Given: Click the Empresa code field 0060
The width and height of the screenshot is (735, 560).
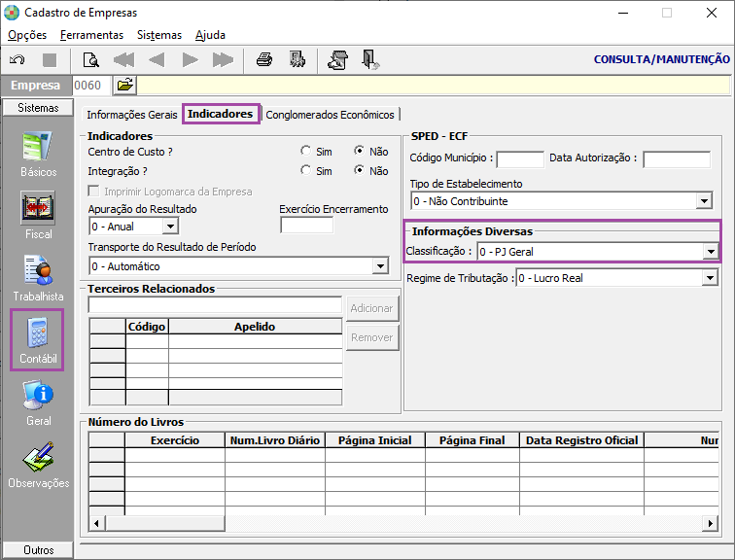Looking at the screenshot, I should tap(91, 86).
